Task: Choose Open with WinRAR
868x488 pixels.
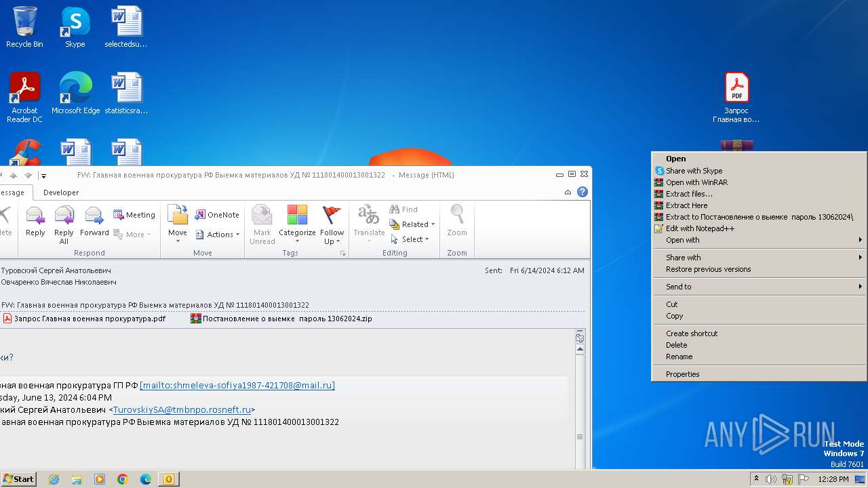Action: [x=759, y=182]
